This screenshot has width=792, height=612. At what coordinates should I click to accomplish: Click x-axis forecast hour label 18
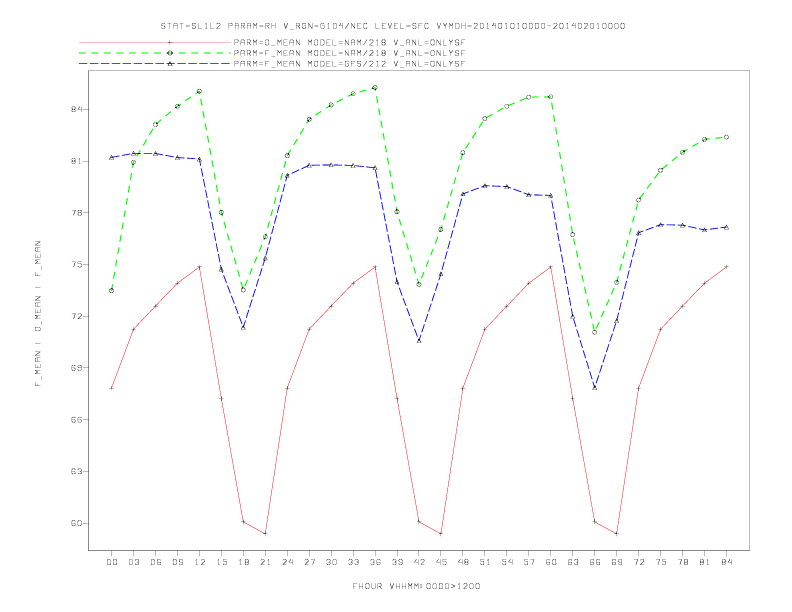[243, 562]
